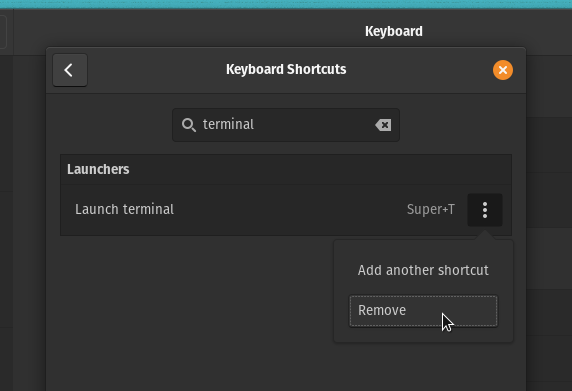Click the word terminal inside search box
572x391 pixels.
pos(228,125)
